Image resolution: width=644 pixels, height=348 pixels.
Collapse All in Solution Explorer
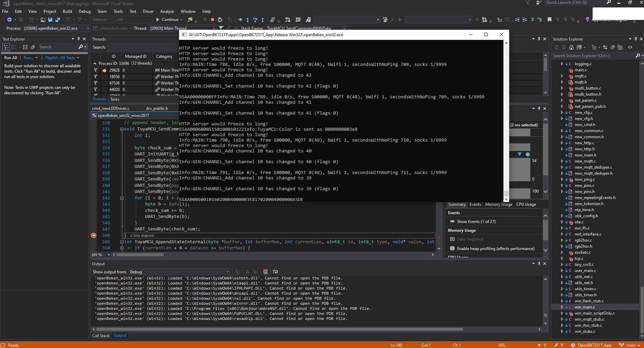pos(613,47)
